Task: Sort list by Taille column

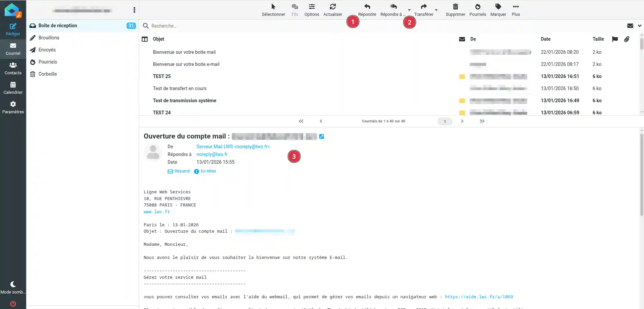Action: click(598, 39)
